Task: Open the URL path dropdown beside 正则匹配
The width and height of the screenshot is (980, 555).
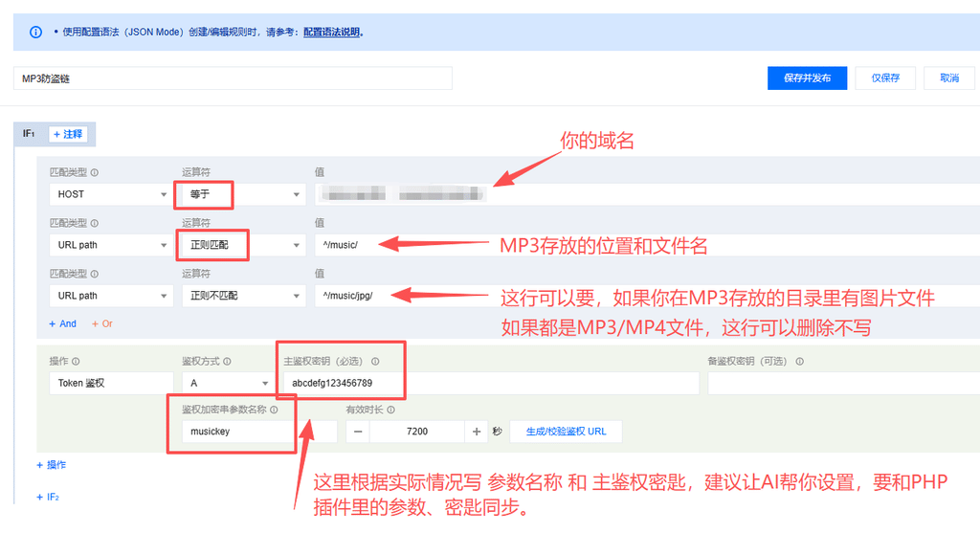Action: (x=111, y=245)
